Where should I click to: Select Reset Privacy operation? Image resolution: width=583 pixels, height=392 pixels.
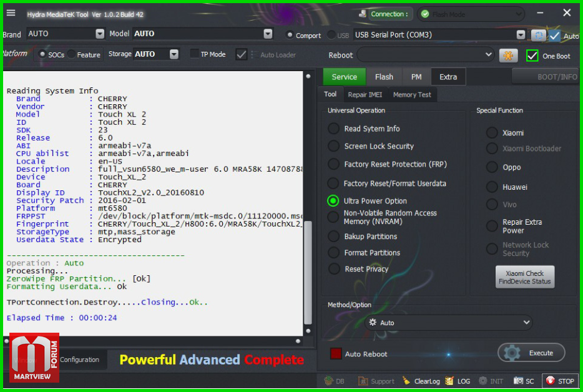click(x=334, y=269)
